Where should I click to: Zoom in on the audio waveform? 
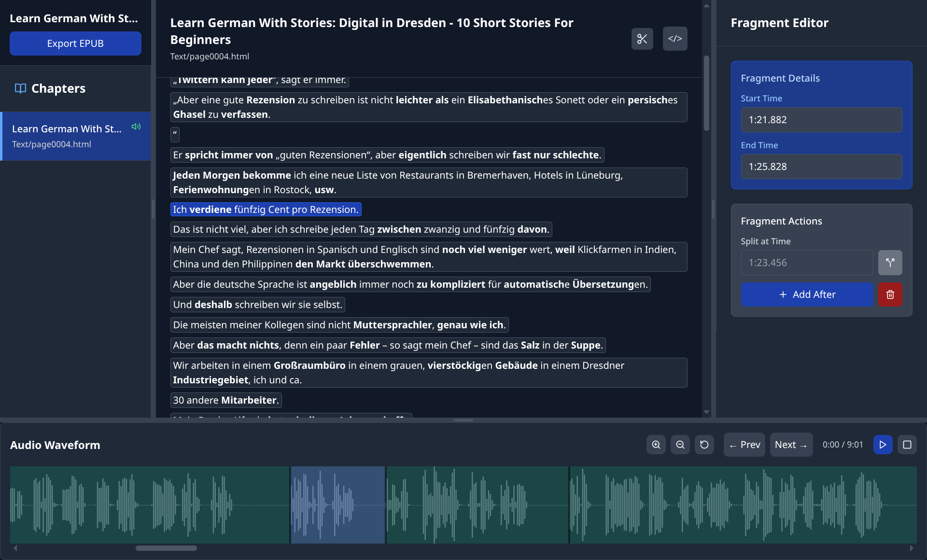point(656,445)
